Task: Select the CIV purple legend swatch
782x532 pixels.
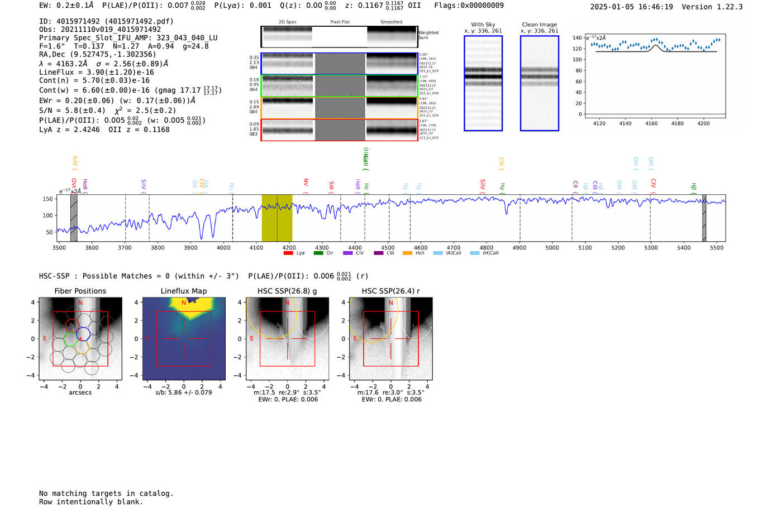Action: point(348,253)
